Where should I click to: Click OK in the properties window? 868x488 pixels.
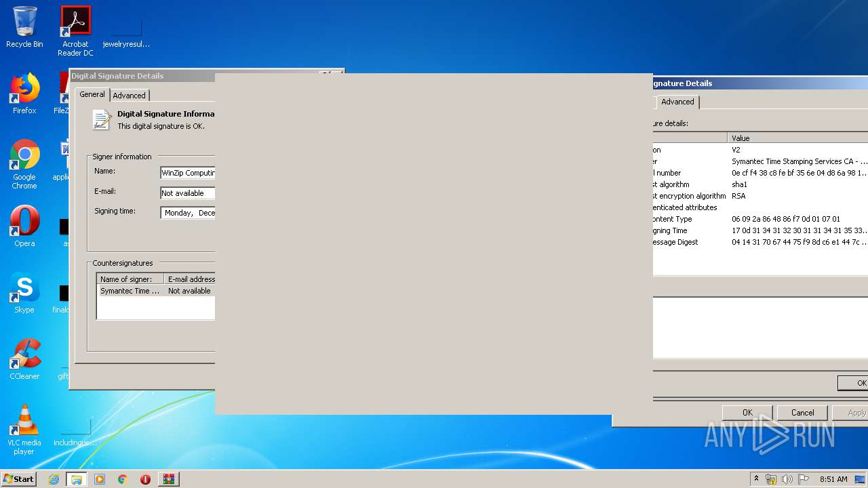[747, 412]
